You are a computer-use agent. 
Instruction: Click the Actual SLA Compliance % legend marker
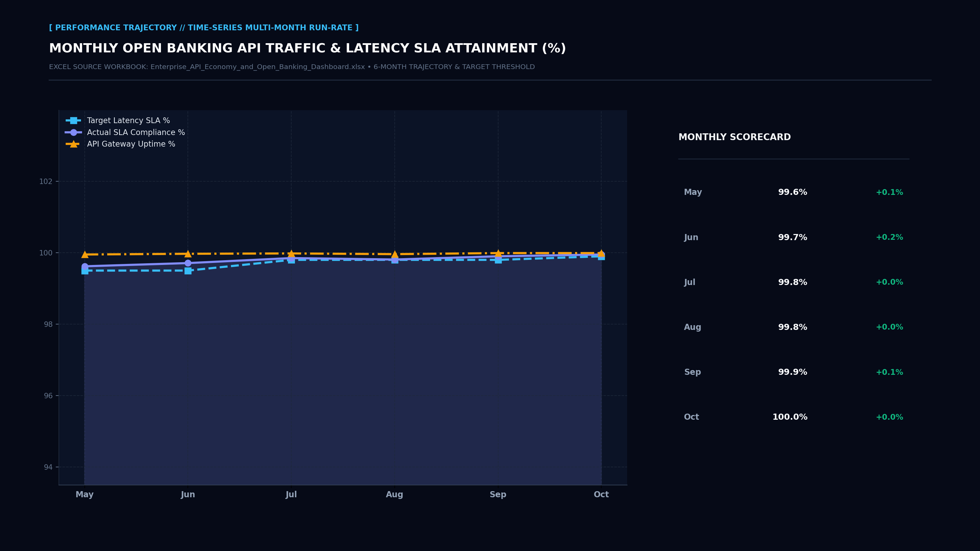point(73,132)
